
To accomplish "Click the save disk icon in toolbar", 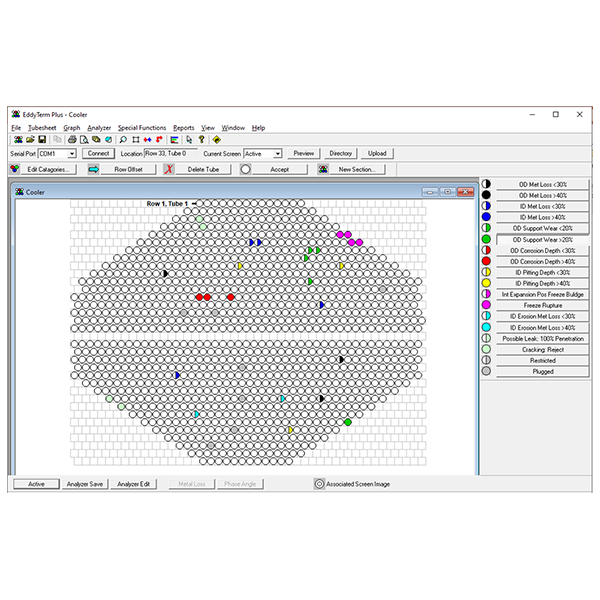I will 42,140.
